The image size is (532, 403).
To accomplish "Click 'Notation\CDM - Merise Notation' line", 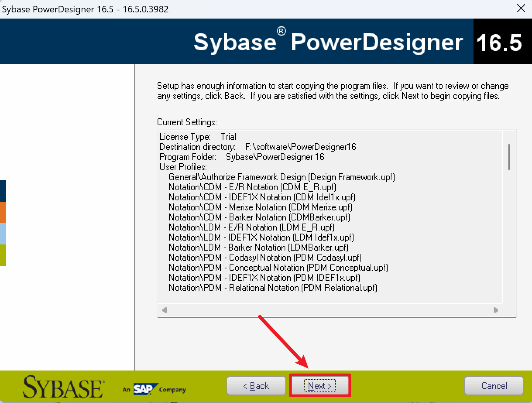I will (x=261, y=207).
